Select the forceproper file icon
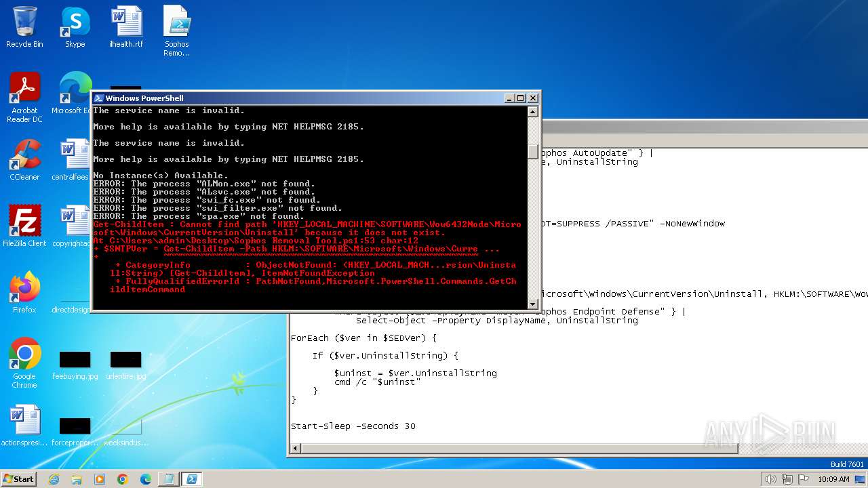This screenshot has height=488, width=868. pos(75,431)
